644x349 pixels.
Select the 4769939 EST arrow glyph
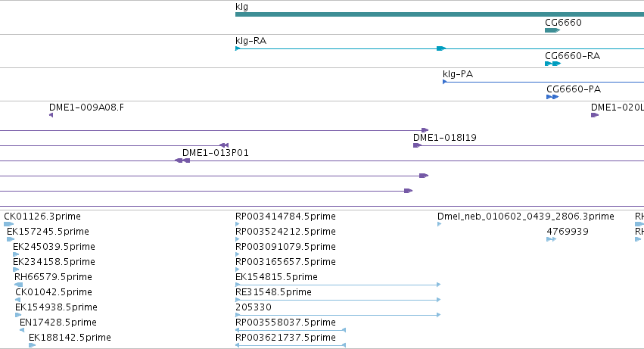point(551,239)
